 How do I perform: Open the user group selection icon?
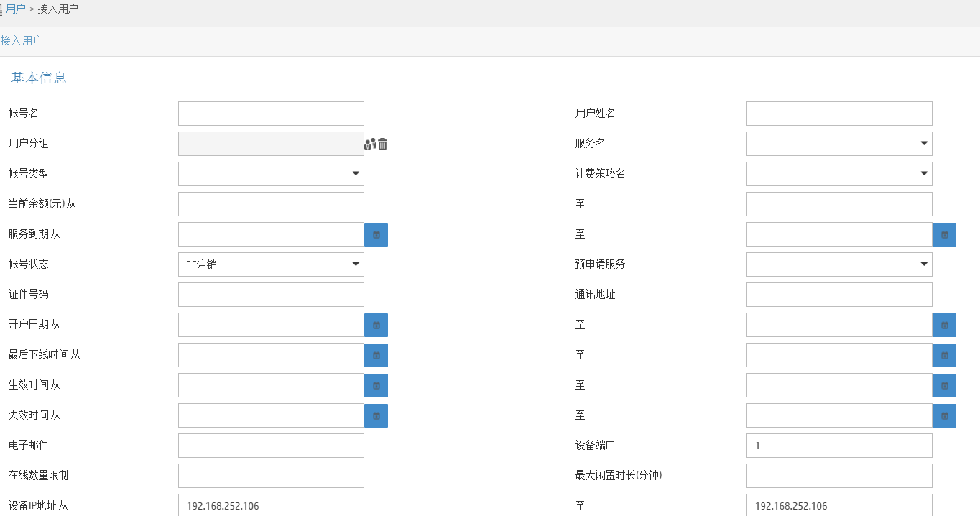point(370,144)
